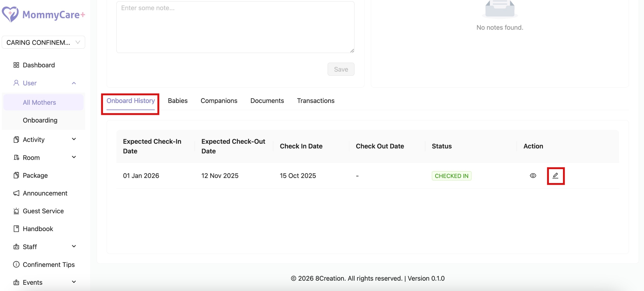Image resolution: width=644 pixels, height=291 pixels.
Task: Click the MommyCare+ heart logo
Action: coord(10,14)
